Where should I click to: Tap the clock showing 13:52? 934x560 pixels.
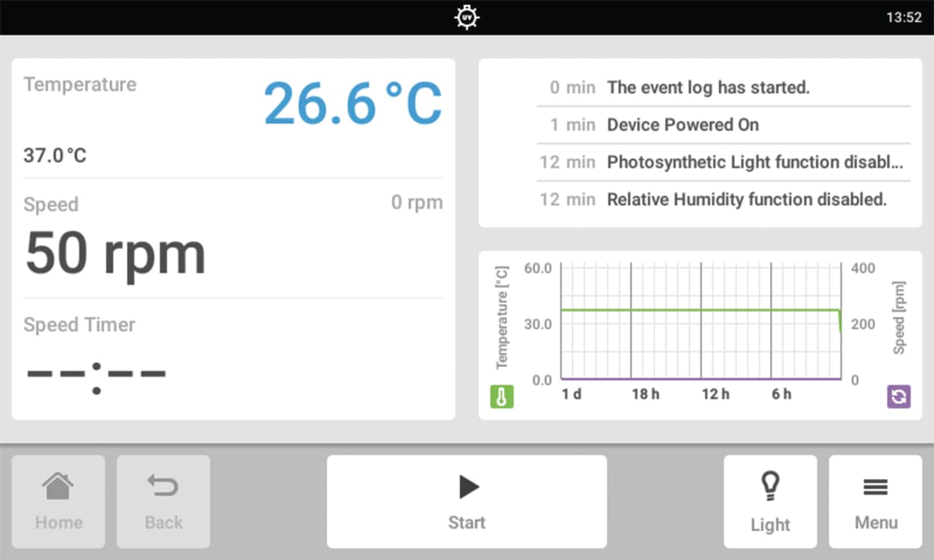[904, 17]
